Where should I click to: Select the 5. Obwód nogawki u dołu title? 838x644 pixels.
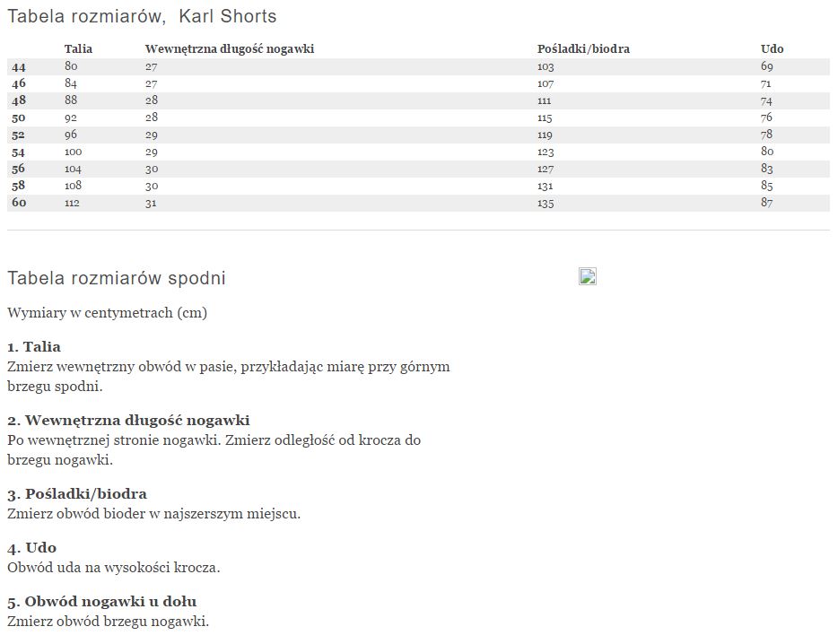[x=102, y=601]
